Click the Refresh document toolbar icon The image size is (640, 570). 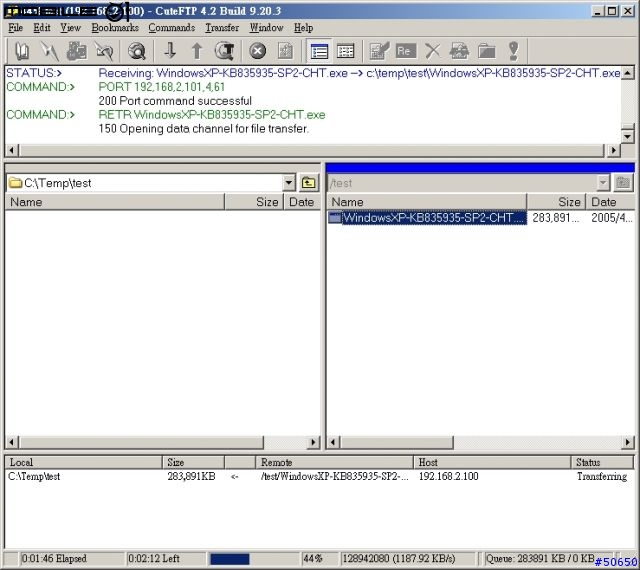(x=285, y=51)
